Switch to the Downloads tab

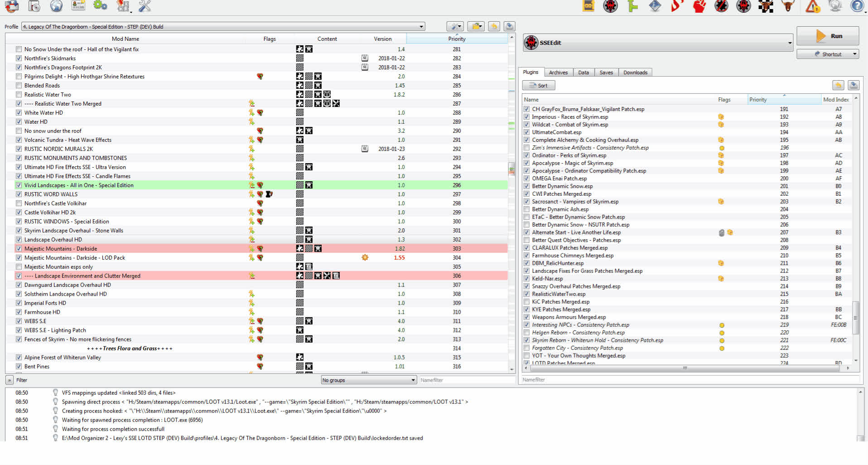pos(635,73)
